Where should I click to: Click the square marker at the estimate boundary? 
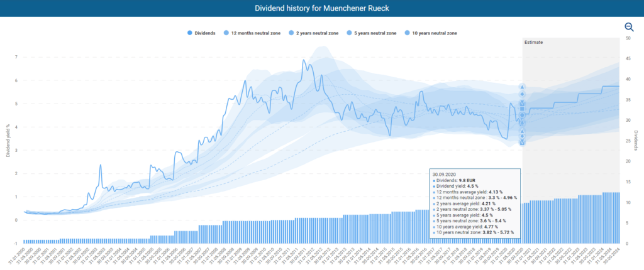pyautogui.click(x=522, y=109)
